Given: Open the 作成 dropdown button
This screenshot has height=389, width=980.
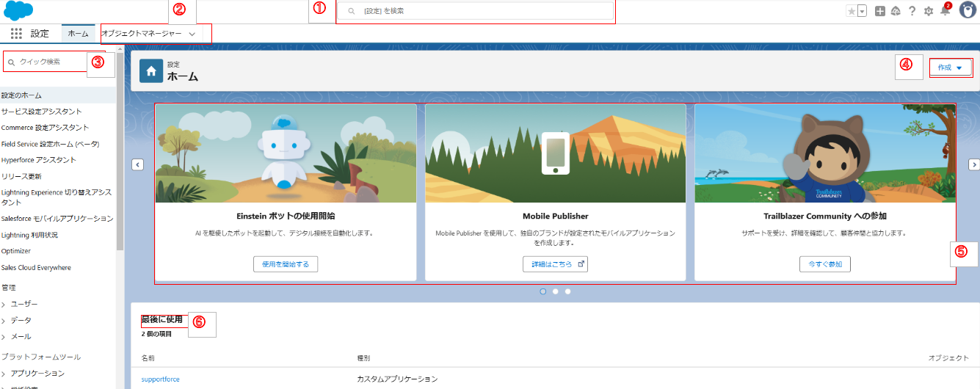Looking at the screenshot, I should (950, 68).
